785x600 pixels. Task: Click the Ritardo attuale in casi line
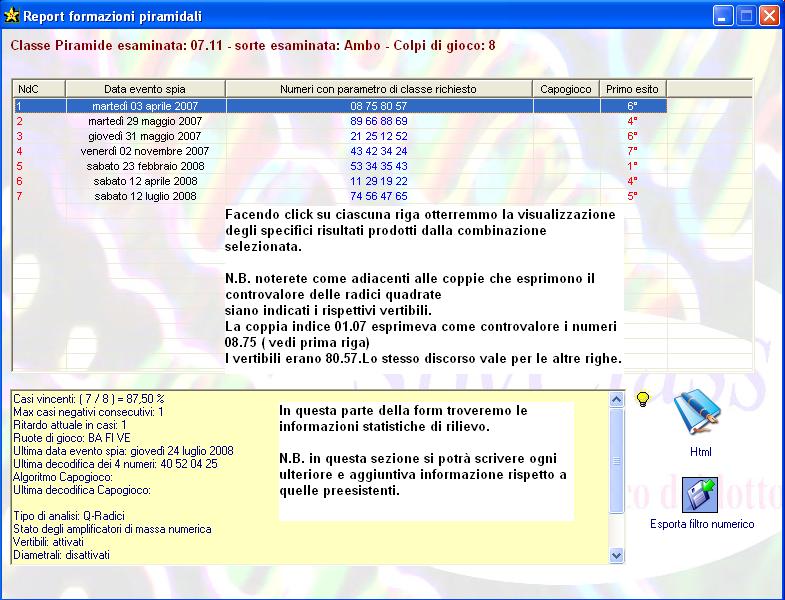point(70,425)
